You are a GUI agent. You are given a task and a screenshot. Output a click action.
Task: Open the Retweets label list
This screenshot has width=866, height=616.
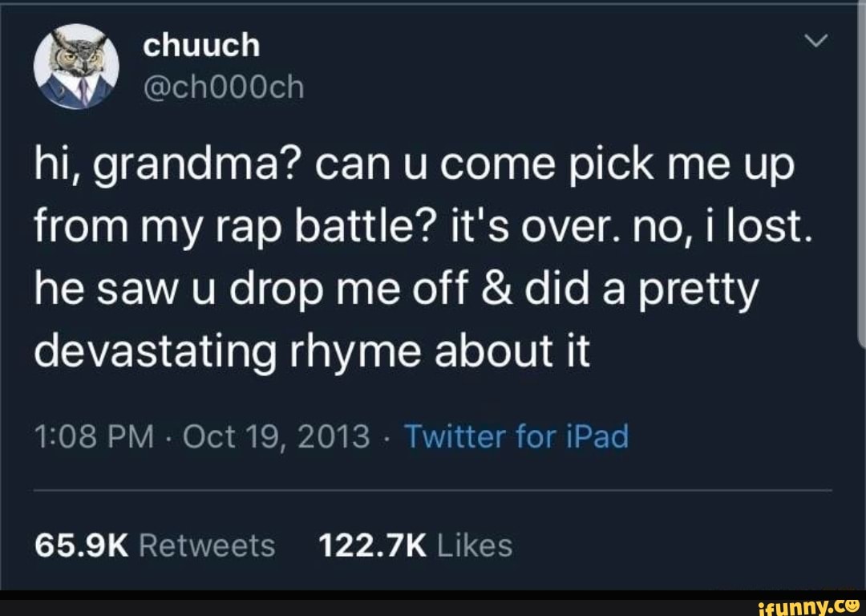tap(207, 545)
